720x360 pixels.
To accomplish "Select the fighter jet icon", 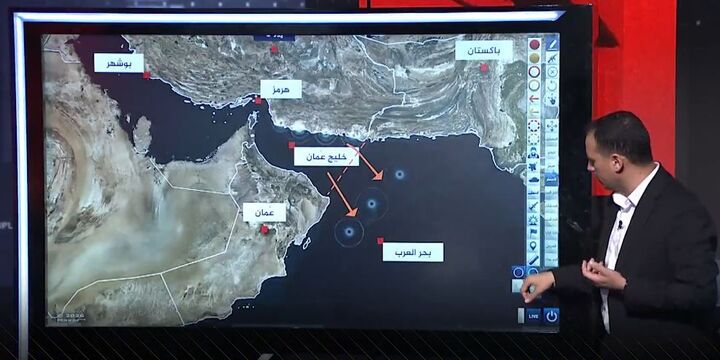I will click(534, 167).
